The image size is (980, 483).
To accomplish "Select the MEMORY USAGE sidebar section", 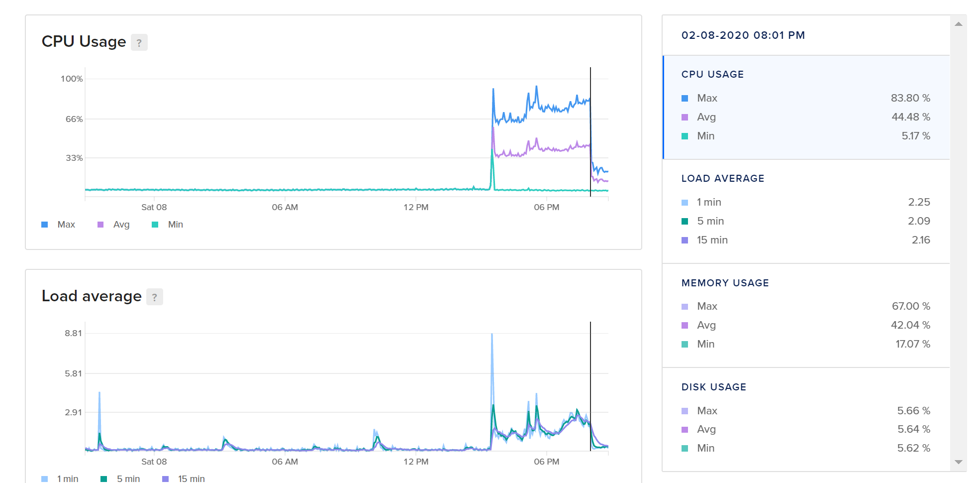I will point(806,314).
